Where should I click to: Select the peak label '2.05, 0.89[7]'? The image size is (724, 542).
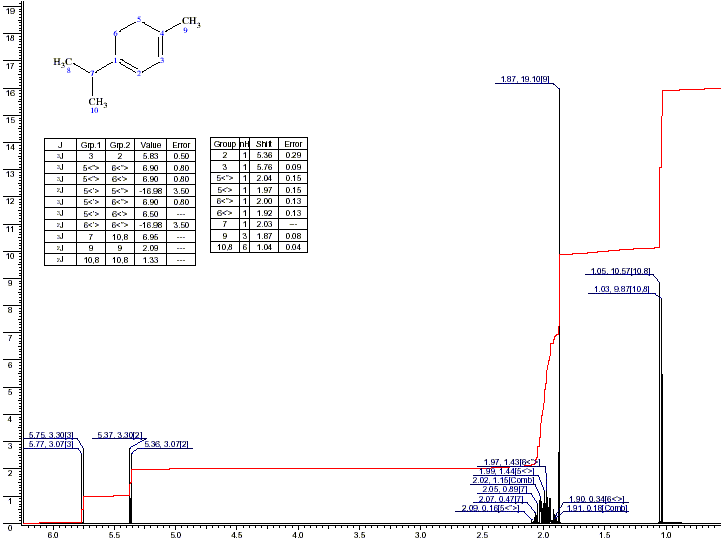click(505, 489)
